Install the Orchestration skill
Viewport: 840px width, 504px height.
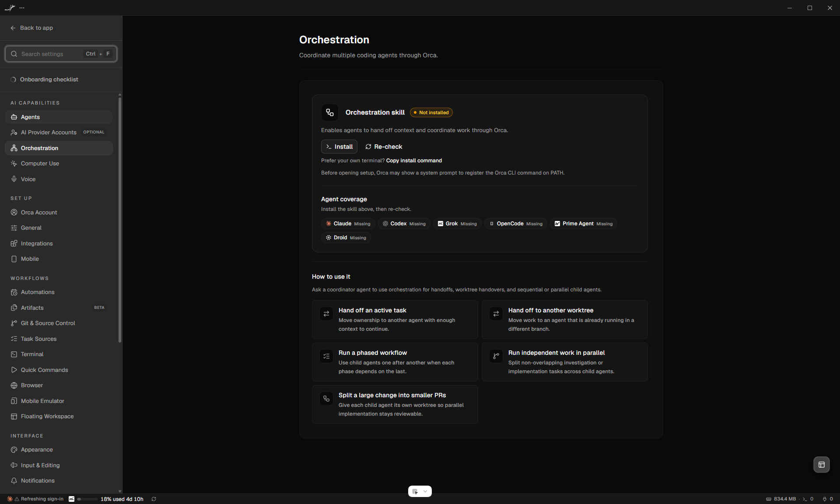coord(339,147)
